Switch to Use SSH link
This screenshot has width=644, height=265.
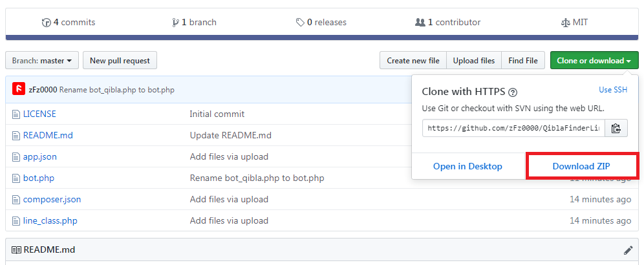pyautogui.click(x=613, y=90)
